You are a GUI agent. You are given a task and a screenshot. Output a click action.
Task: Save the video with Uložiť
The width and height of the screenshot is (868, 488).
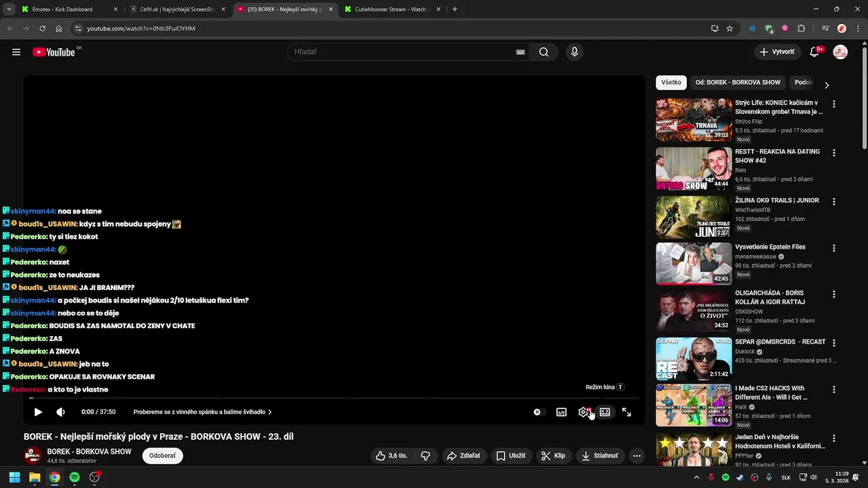point(511,456)
